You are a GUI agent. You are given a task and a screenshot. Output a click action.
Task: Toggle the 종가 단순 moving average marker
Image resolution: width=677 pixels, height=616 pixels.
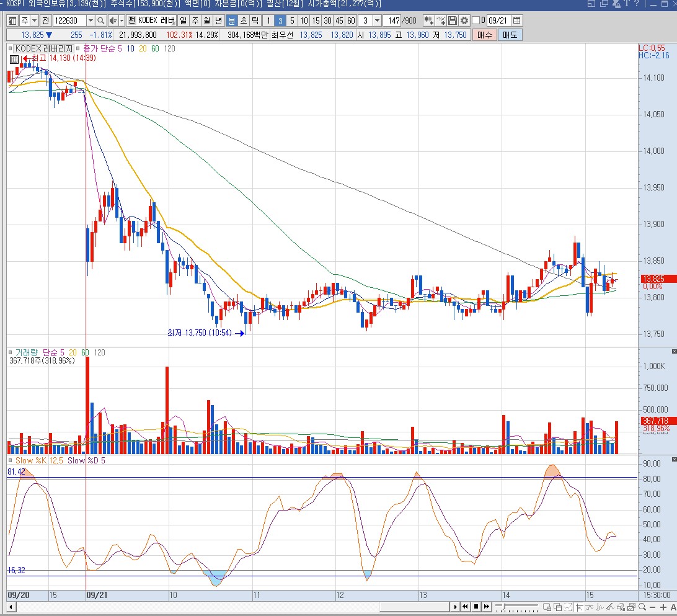coord(78,48)
